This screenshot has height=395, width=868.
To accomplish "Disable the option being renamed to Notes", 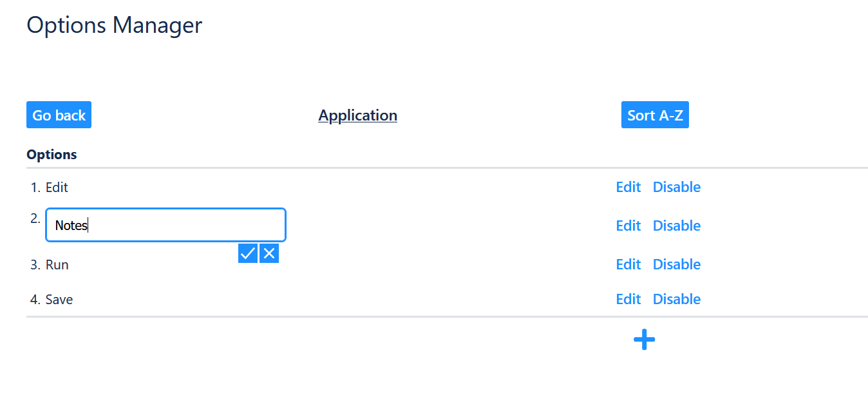I will click(x=676, y=226).
